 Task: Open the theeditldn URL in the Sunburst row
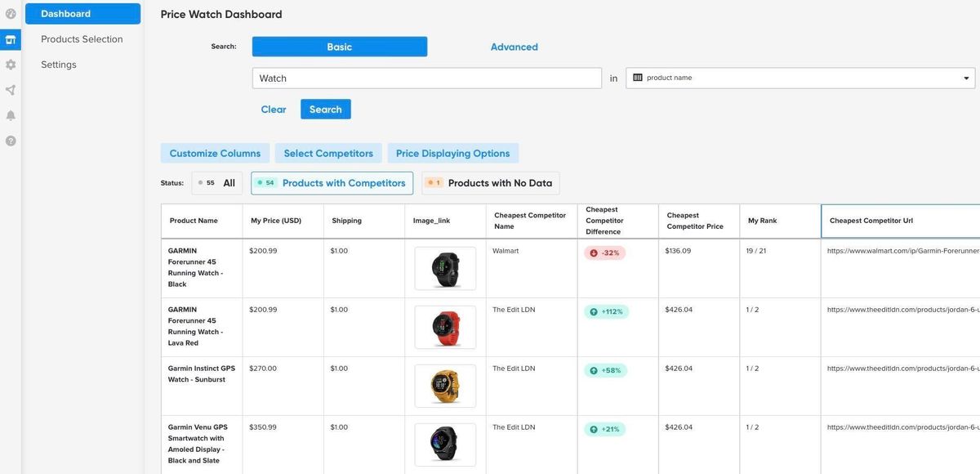click(903, 369)
